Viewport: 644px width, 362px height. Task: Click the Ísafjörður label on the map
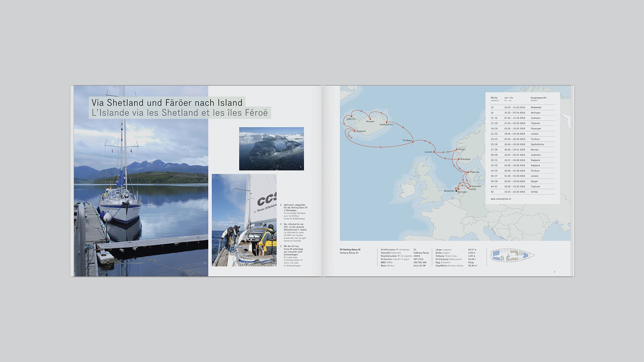click(x=352, y=119)
